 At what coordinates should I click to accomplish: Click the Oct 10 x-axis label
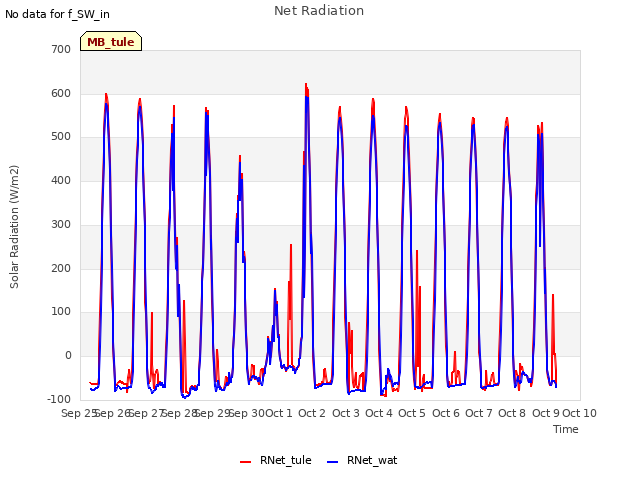[579, 413]
